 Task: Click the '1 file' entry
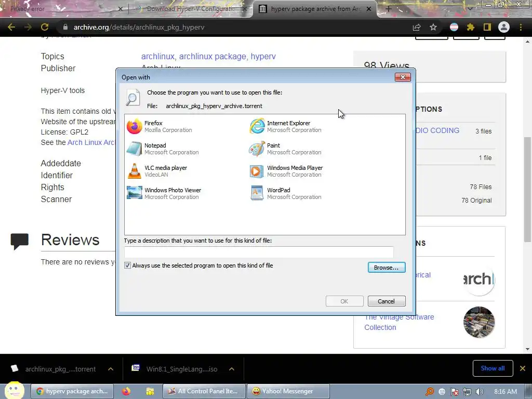[485, 158]
